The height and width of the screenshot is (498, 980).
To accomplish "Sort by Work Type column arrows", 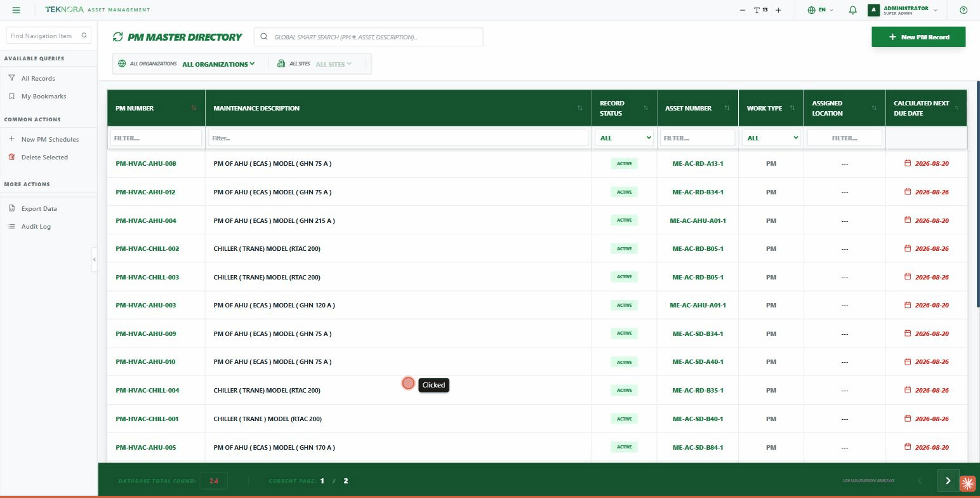I will [792, 108].
